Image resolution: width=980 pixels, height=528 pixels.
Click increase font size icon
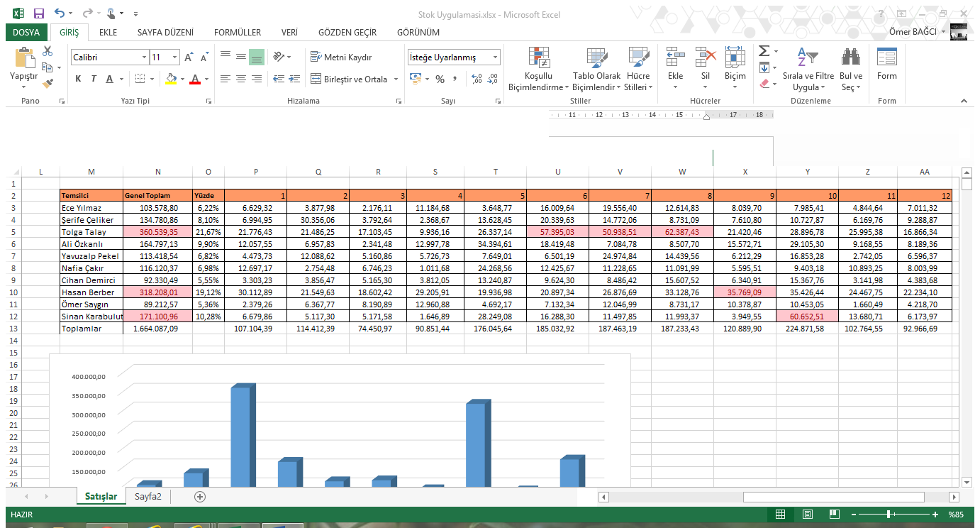click(189, 57)
